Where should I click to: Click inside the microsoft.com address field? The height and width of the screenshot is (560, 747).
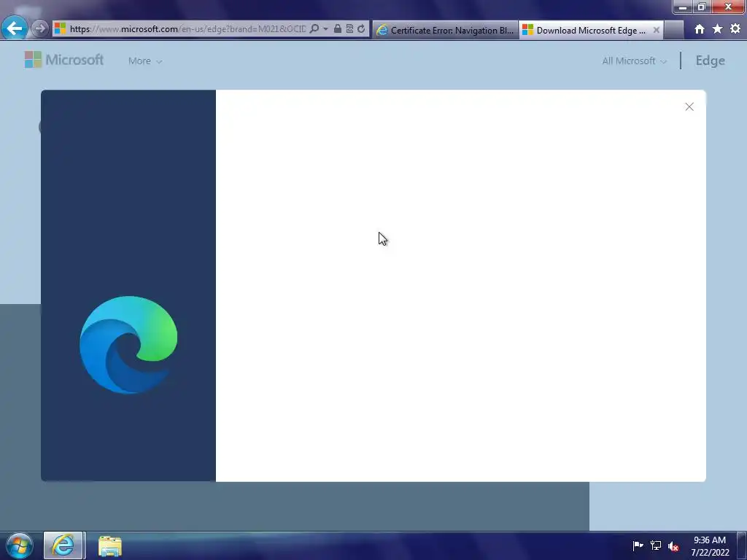187,28
